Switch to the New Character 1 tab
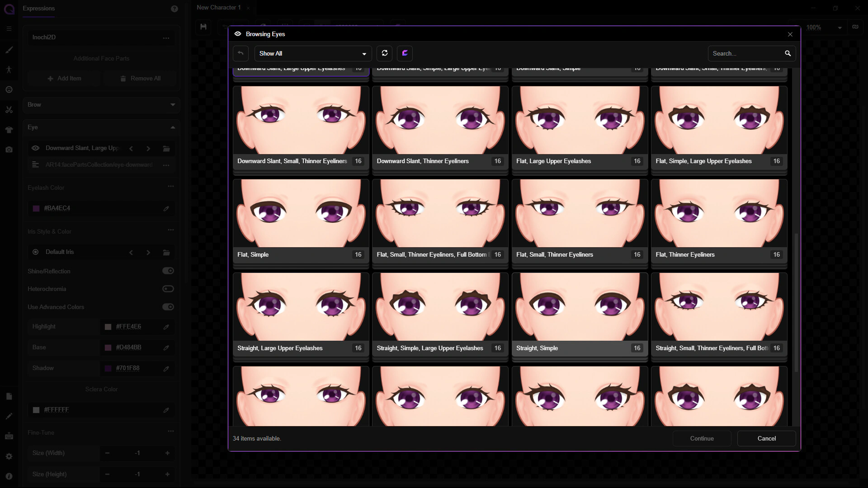 point(219,8)
